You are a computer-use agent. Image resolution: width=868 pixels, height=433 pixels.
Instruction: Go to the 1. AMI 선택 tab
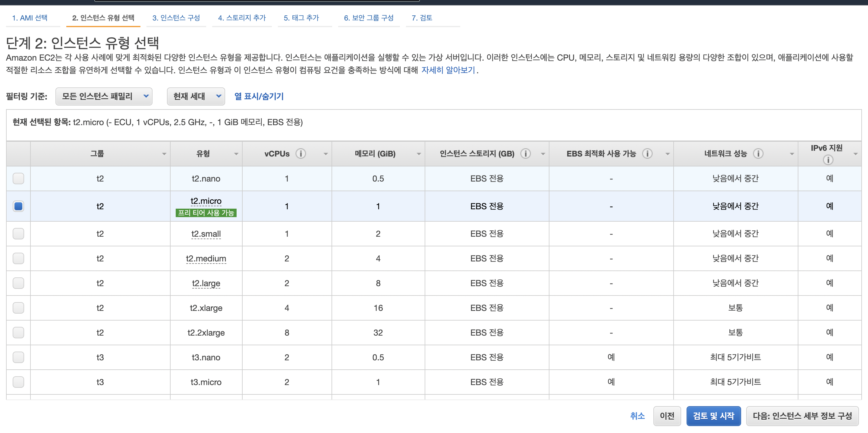[30, 17]
